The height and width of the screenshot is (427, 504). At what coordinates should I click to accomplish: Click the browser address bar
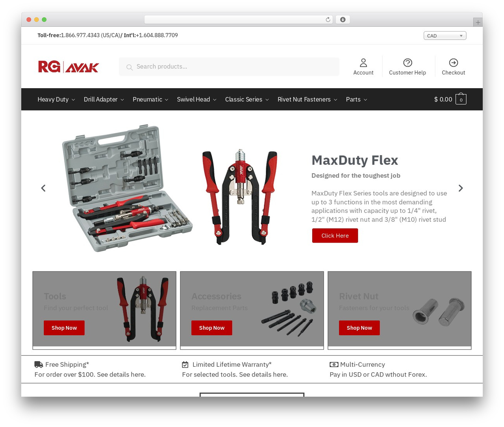(239, 20)
